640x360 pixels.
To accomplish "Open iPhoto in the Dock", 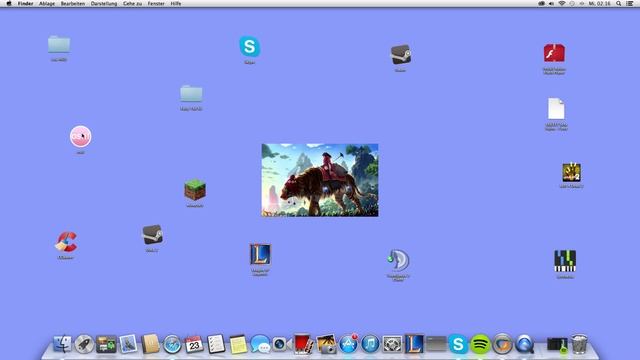I will tap(326, 344).
